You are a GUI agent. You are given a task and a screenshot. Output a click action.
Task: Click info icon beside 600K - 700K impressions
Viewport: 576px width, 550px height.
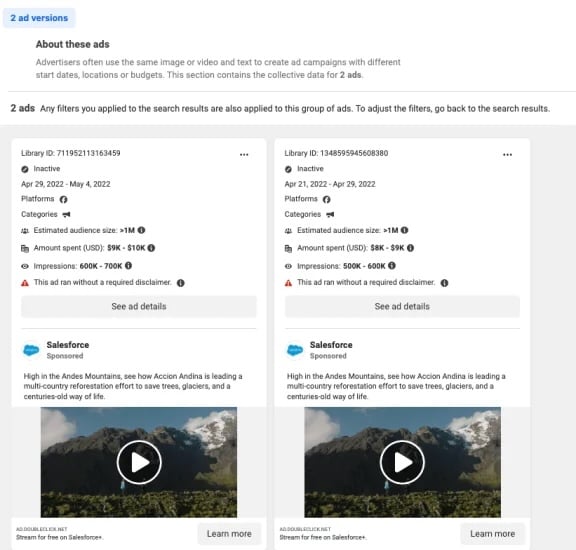(128, 265)
